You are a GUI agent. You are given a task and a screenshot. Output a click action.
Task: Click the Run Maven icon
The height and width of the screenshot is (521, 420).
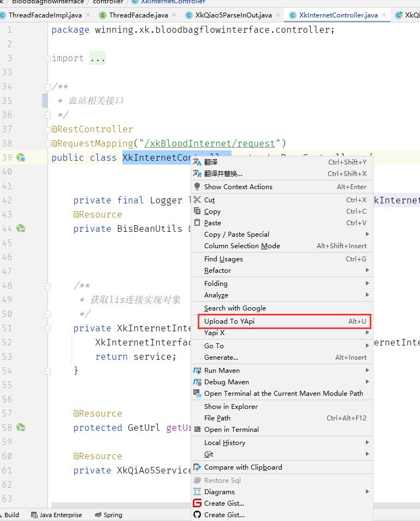point(197,370)
